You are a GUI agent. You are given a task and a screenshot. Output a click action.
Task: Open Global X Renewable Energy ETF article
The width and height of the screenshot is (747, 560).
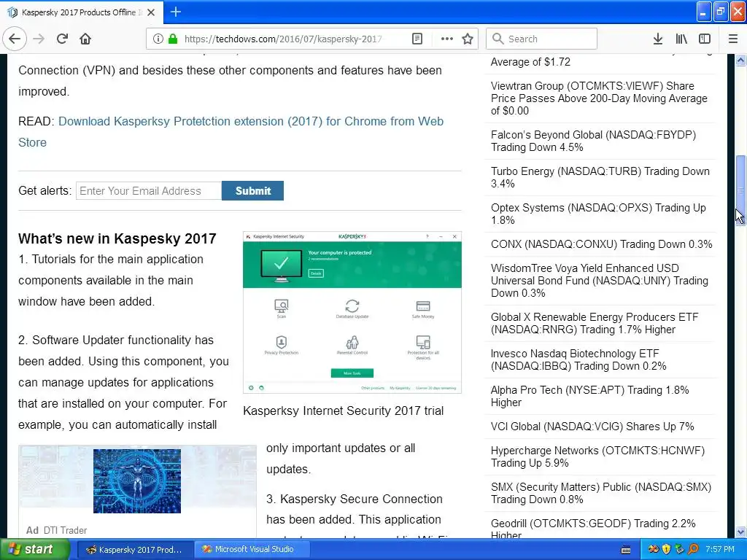(x=594, y=323)
